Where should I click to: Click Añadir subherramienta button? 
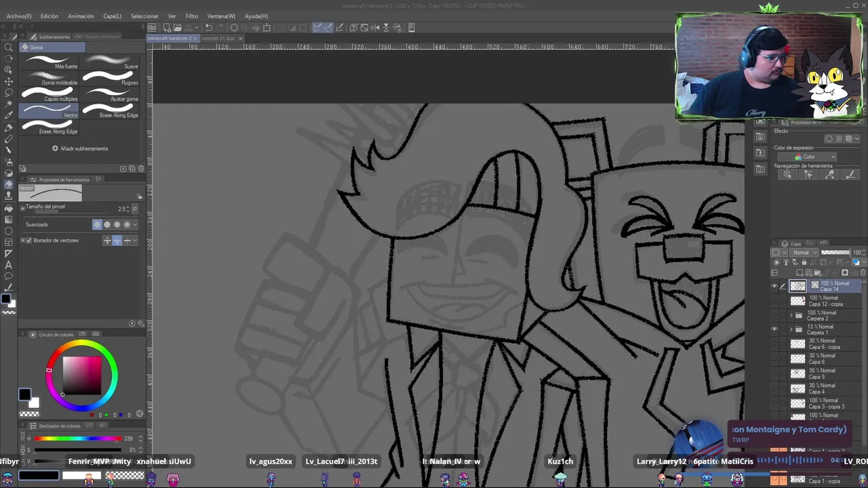[80, 148]
